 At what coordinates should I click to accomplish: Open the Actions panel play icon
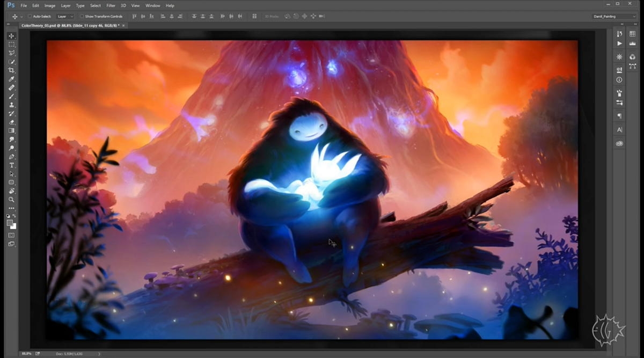619,43
